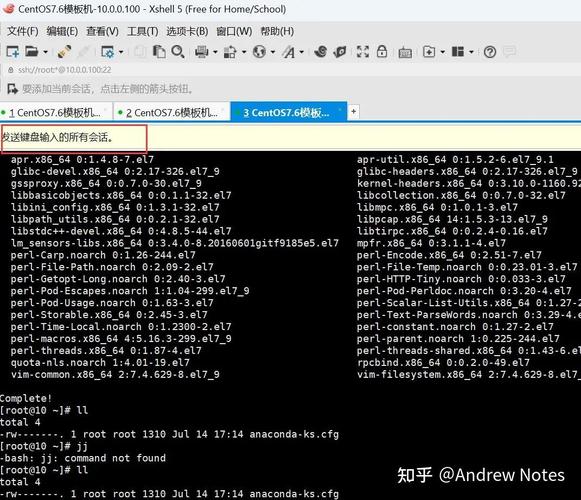Image resolution: width=581 pixels, height=500 pixels.
Task: Expand the globe encoding dropdown arrow
Action: click(273, 52)
